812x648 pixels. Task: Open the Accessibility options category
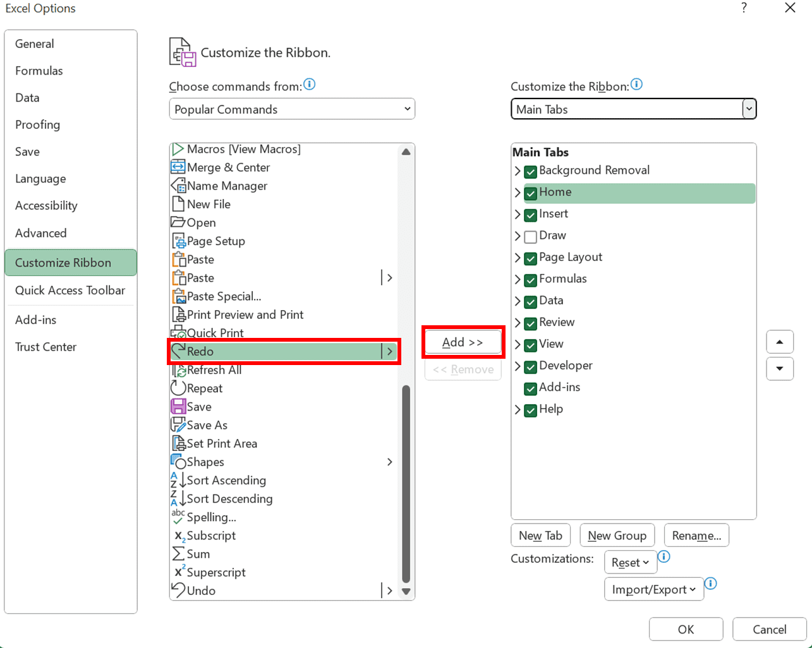pos(70,205)
